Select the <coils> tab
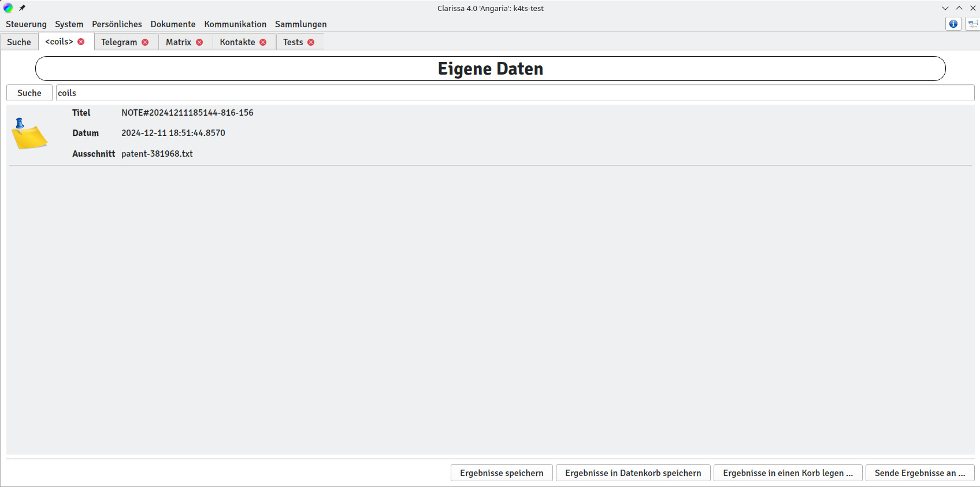Image resolution: width=980 pixels, height=487 pixels. [59, 42]
